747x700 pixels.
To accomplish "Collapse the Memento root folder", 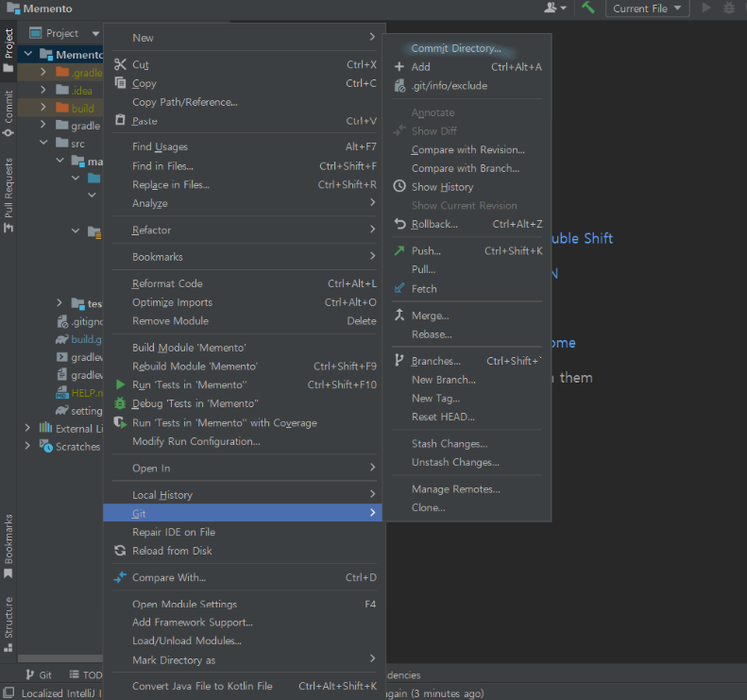I will click(28, 54).
